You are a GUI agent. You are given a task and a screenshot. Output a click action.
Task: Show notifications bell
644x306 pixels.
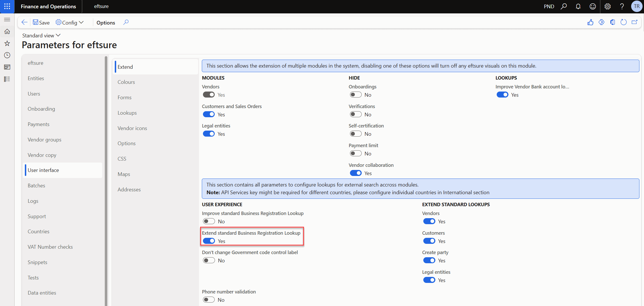[578, 6]
